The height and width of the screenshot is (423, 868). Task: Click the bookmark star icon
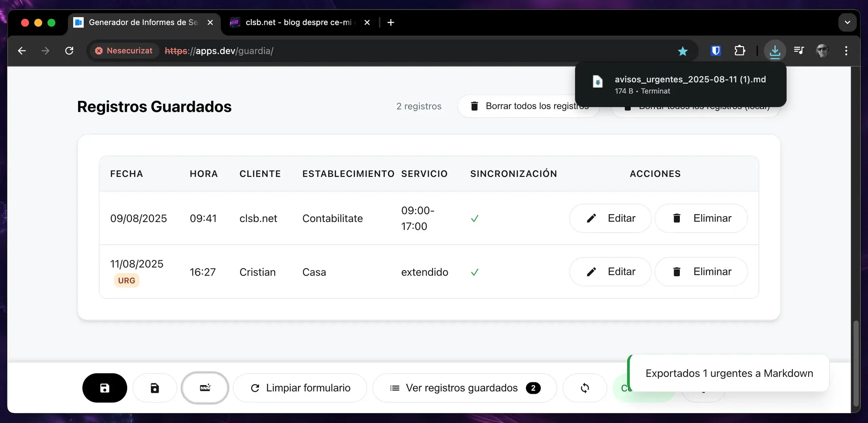[x=683, y=51]
